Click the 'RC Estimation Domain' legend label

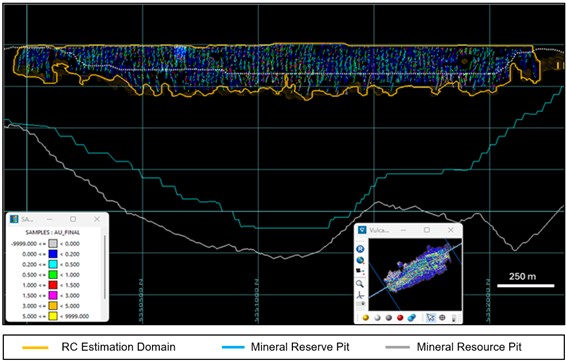[118, 348]
